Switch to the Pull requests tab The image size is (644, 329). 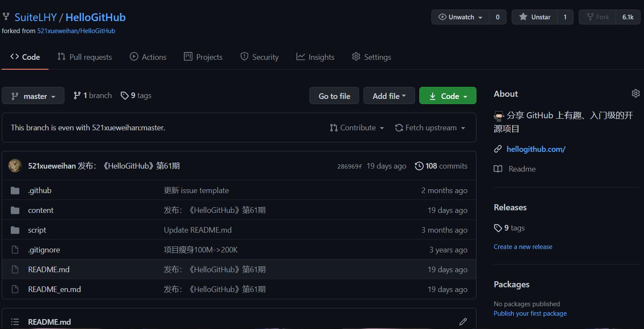tap(85, 56)
